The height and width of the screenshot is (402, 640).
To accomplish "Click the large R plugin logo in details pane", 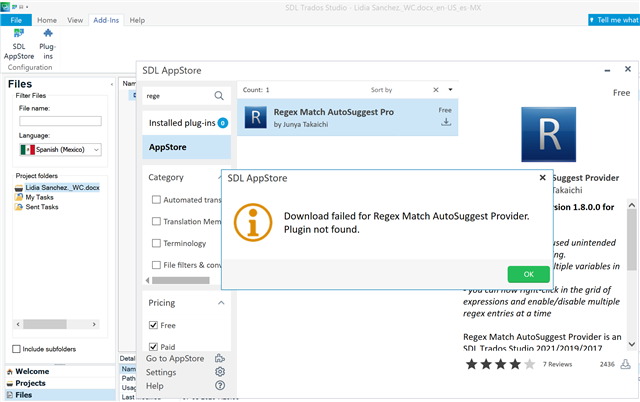I will click(x=548, y=134).
